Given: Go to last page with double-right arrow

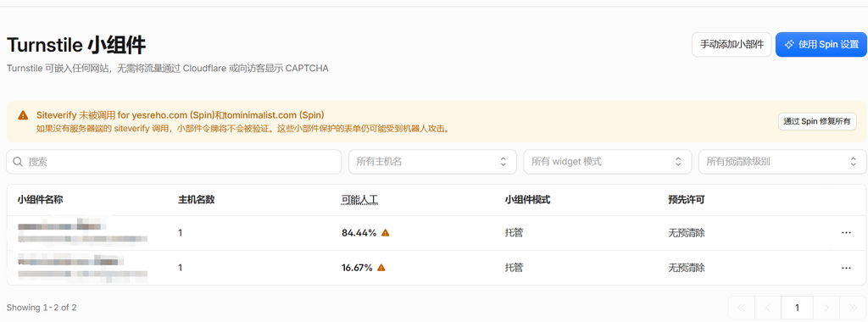Looking at the screenshot, I should coord(853,308).
